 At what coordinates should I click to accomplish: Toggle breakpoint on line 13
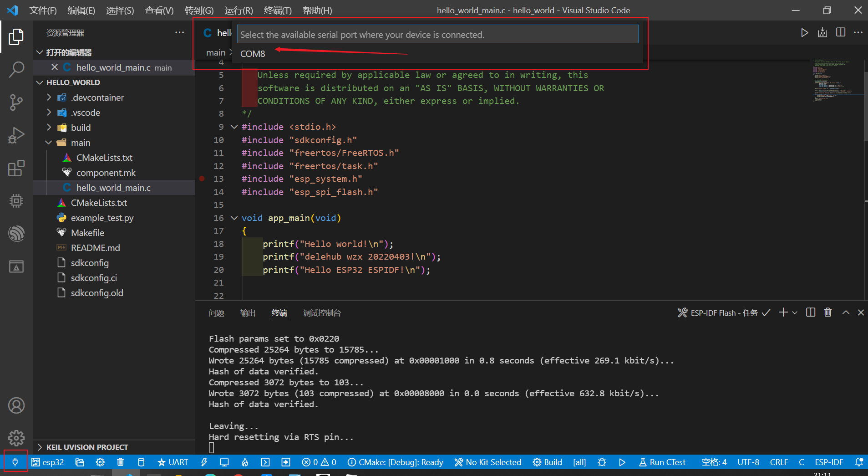point(202,179)
